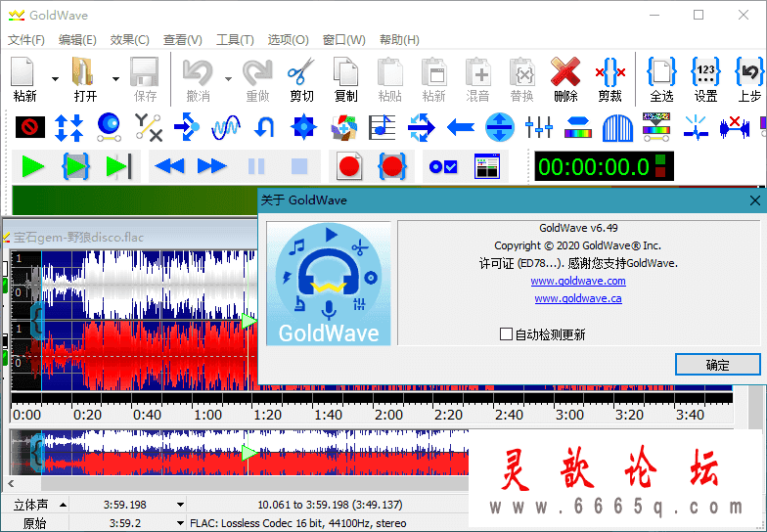Click the green play button
Screen dimensions: 767x532
pyautogui.click(x=33, y=166)
